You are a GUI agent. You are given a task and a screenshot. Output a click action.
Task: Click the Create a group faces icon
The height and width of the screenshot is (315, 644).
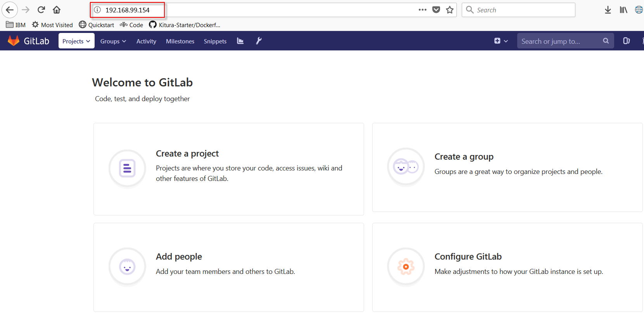tap(406, 167)
